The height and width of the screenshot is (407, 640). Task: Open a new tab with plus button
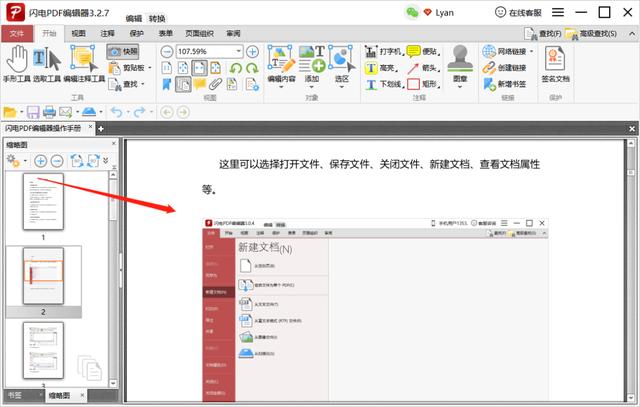click(x=101, y=129)
